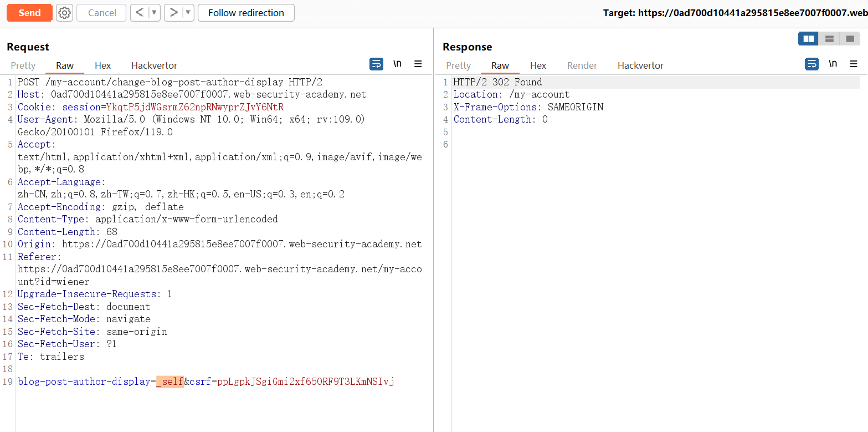Click the orange Send button

(29, 13)
